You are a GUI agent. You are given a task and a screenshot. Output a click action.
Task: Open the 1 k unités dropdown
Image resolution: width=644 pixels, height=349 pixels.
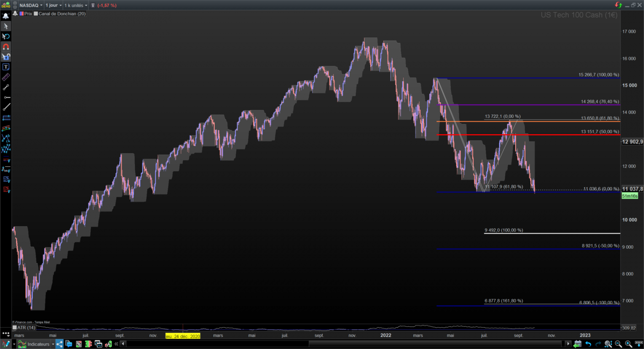pos(76,5)
